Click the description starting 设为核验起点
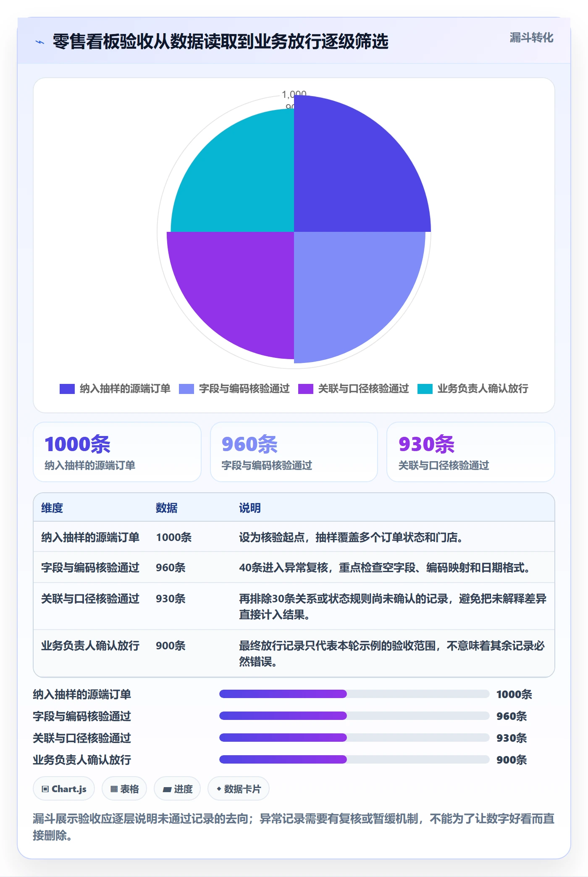Screen dimensions: 588x877 tap(352, 537)
